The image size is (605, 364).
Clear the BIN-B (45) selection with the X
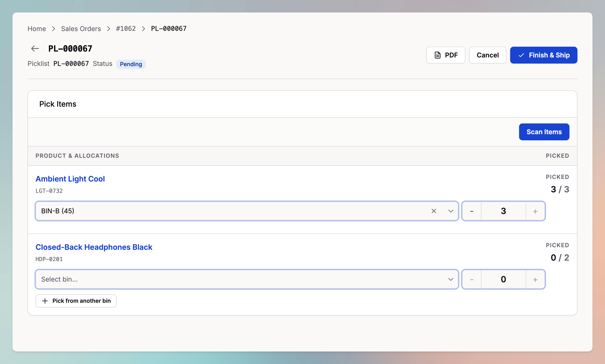coord(434,211)
